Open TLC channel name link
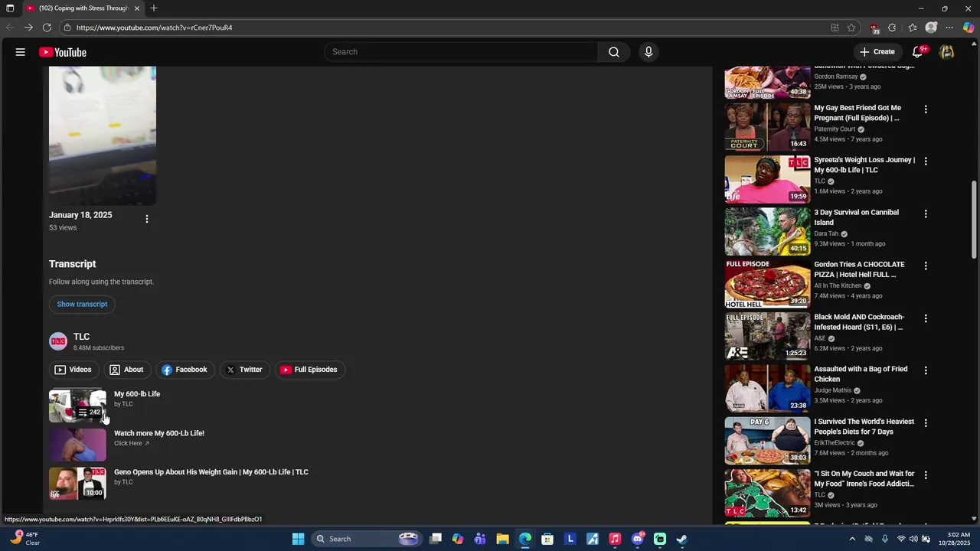 (x=81, y=337)
